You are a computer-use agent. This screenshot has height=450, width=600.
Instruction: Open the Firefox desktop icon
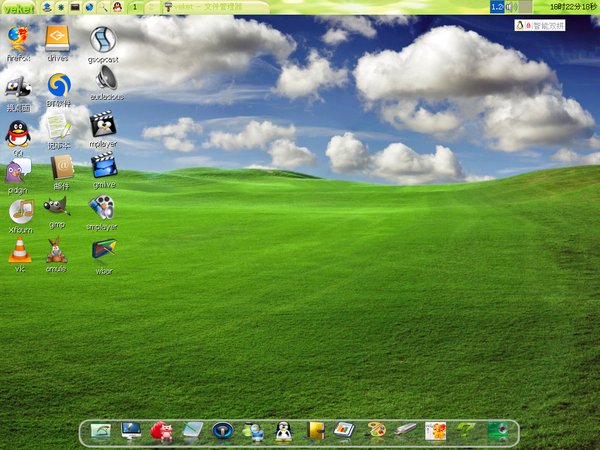pos(17,40)
